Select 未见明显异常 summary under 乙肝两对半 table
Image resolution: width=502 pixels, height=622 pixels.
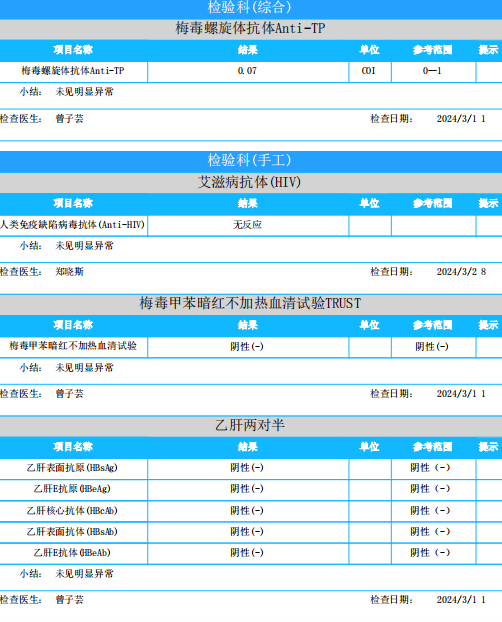point(84,574)
